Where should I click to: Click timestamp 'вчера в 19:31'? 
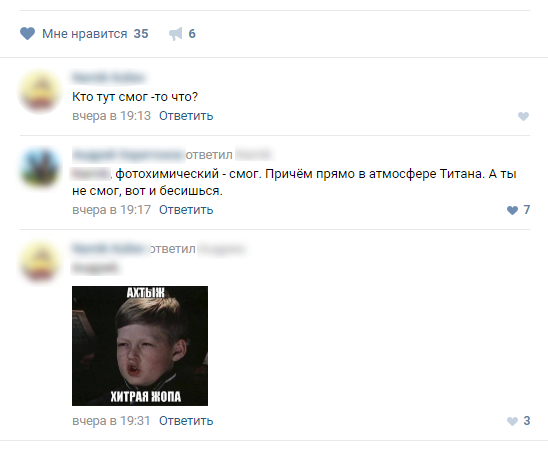coord(111,421)
